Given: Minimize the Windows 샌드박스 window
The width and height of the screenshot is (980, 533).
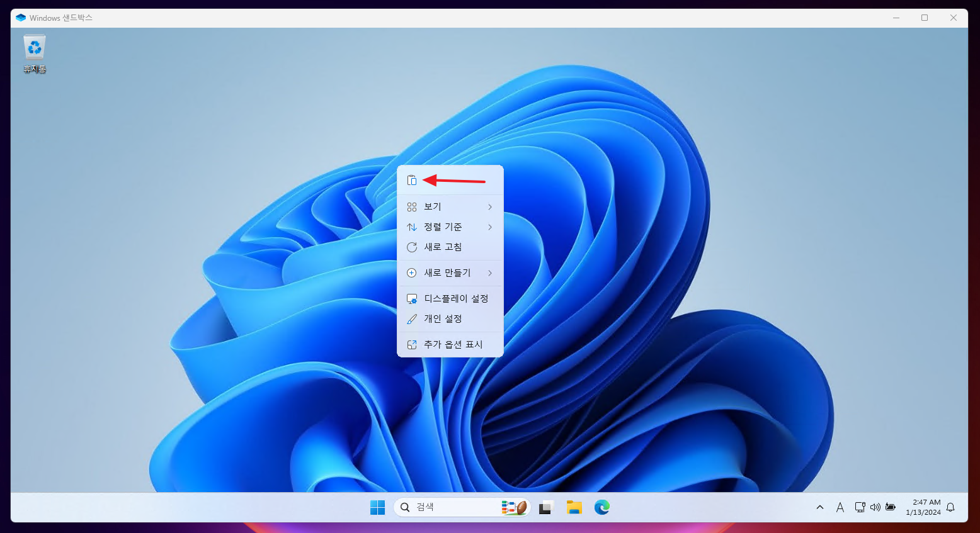Looking at the screenshot, I should coord(896,18).
